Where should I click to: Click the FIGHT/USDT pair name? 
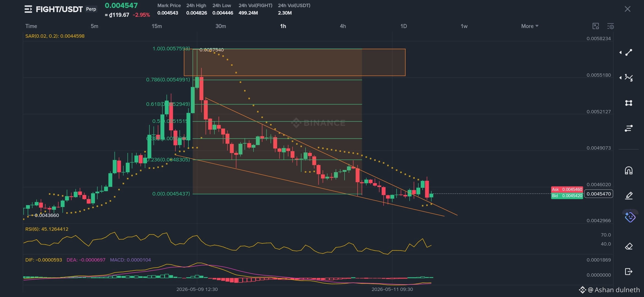click(x=59, y=9)
